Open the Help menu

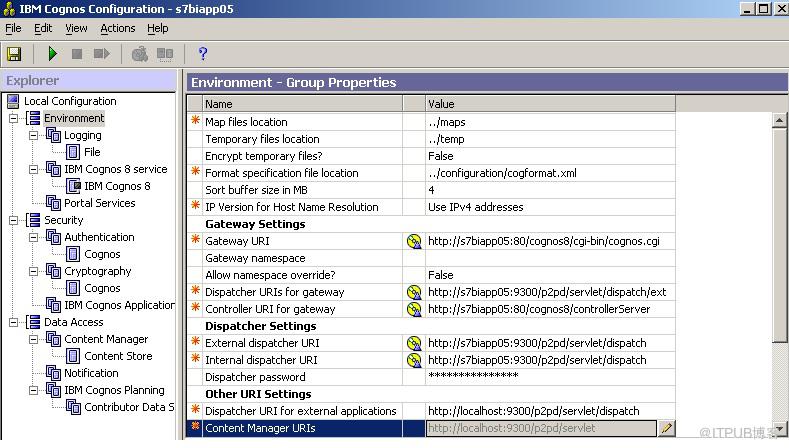click(157, 28)
